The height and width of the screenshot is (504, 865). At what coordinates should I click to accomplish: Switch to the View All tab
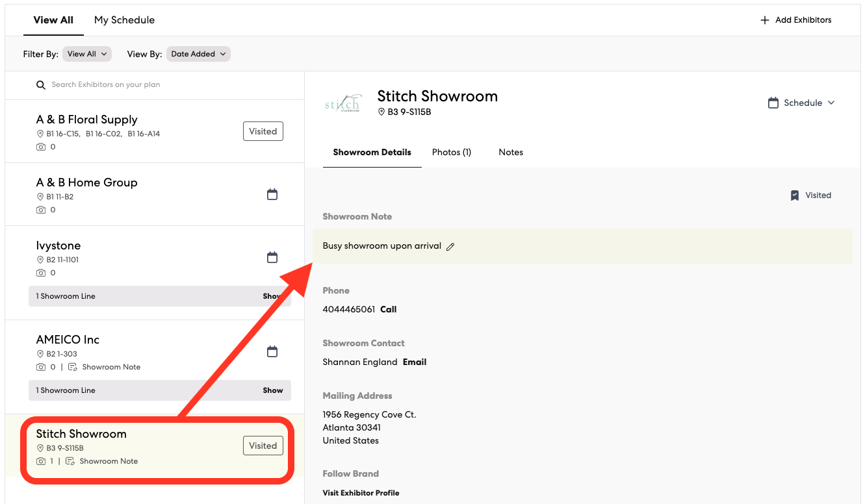[x=53, y=20]
